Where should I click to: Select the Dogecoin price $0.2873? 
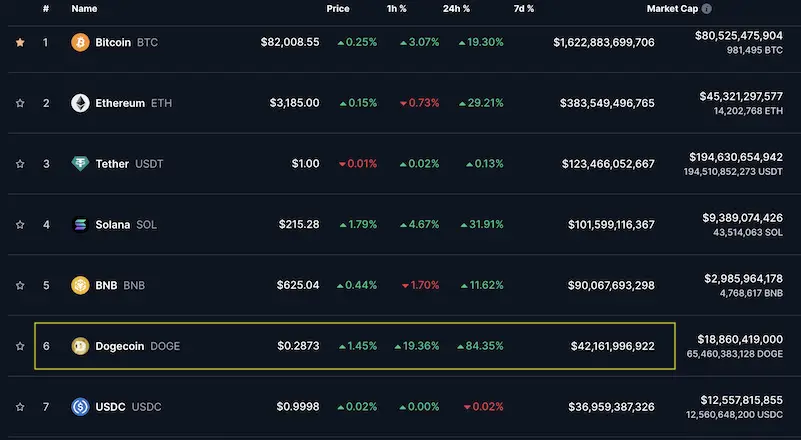click(x=298, y=346)
